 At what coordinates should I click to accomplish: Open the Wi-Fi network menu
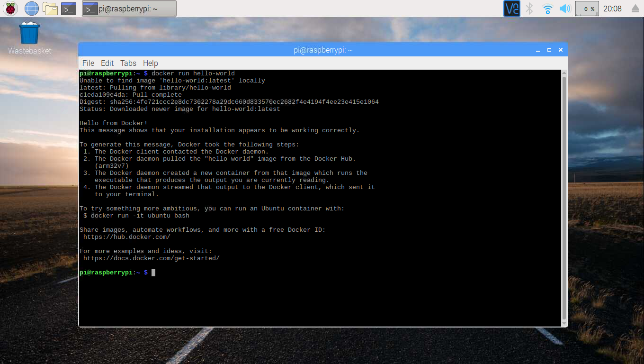tap(548, 9)
